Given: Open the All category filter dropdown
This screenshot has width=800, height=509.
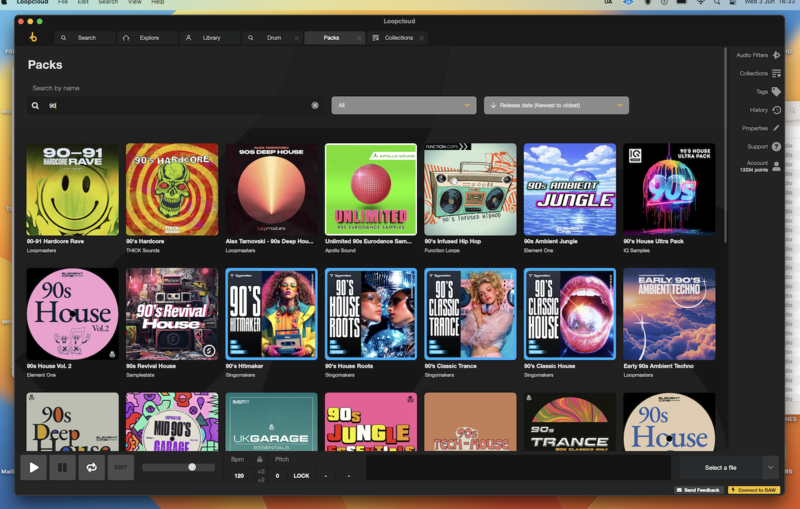Looking at the screenshot, I should [x=404, y=106].
